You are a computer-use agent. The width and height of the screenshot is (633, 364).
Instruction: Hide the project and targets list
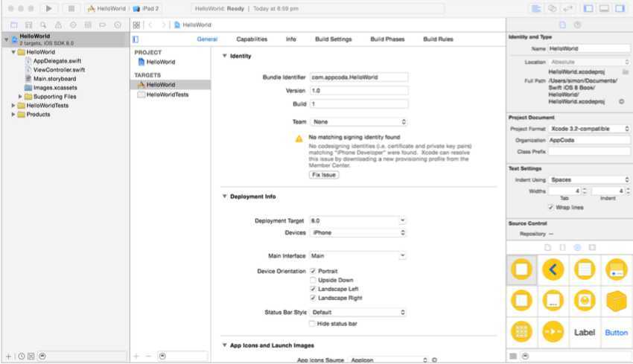tap(136, 39)
